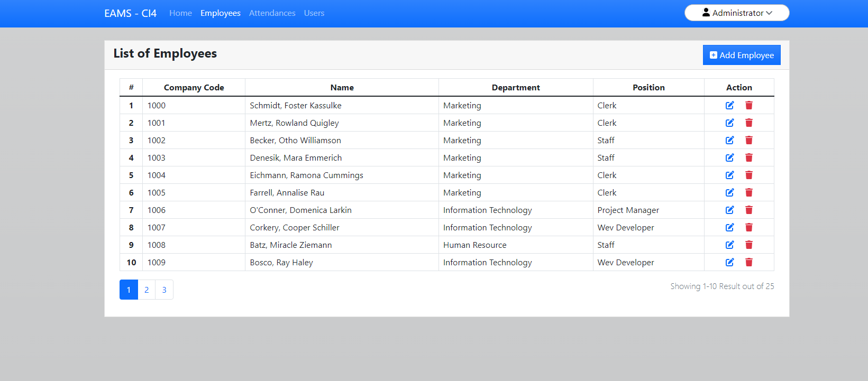The width and height of the screenshot is (868, 381).
Task: Edit employee Eichmann, Ramona Cummings
Action: coord(729,175)
